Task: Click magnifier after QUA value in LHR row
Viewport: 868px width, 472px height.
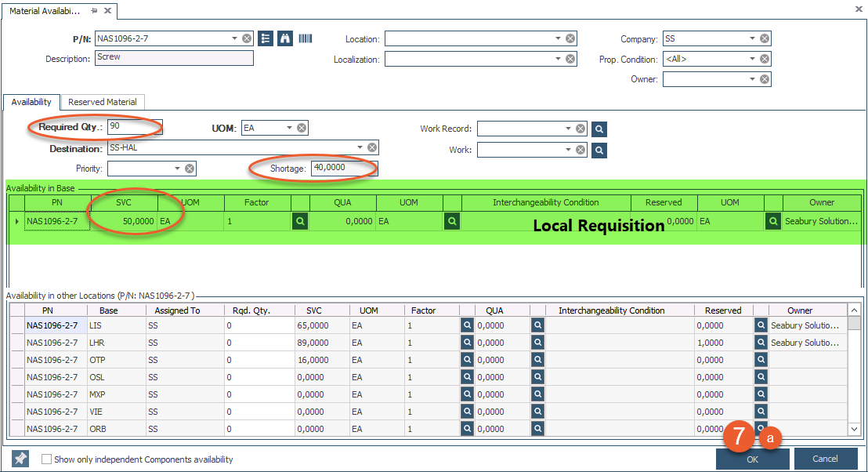Action: tap(537, 343)
